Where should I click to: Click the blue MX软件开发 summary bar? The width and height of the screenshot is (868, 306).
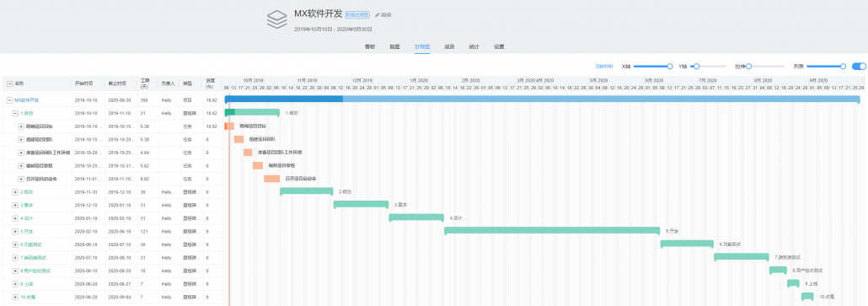pyautogui.click(x=543, y=99)
